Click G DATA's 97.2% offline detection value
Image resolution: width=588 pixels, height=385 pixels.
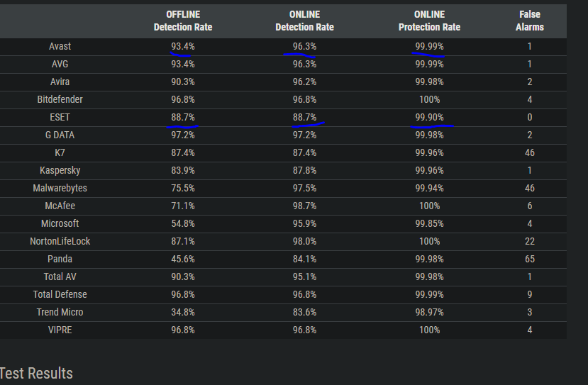point(182,135)
